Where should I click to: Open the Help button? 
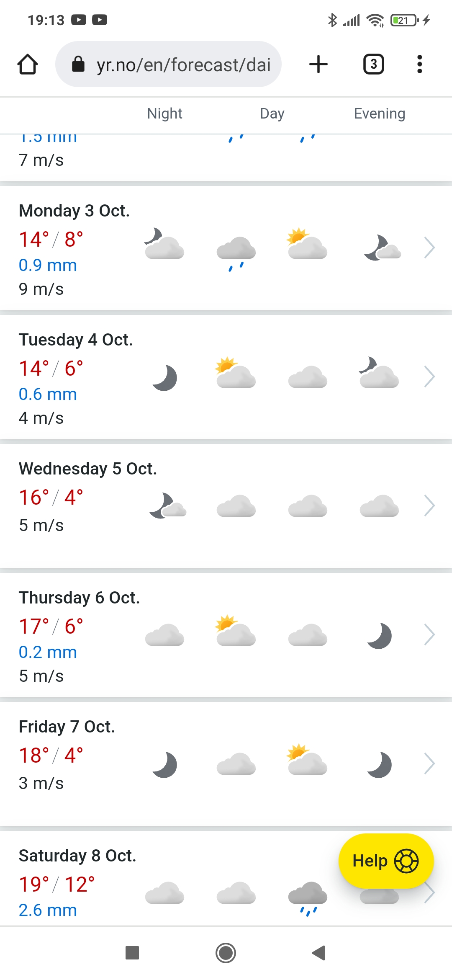tap(386, 861)
